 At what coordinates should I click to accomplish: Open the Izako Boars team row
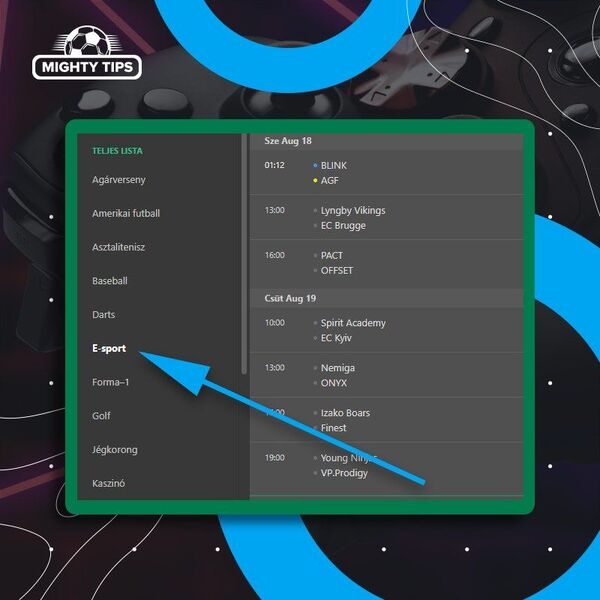pyautogui.click(x=345, y=413)
